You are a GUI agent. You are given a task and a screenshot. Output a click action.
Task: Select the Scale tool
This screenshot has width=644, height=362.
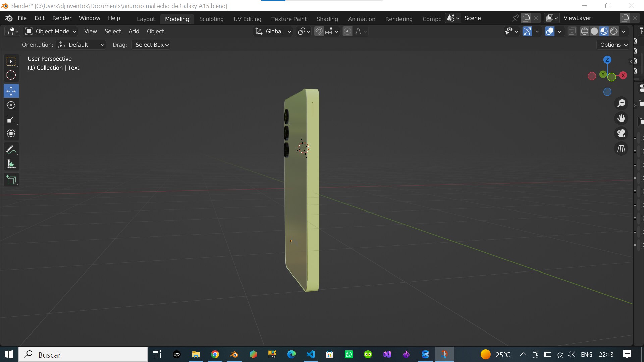coord(11,119)
